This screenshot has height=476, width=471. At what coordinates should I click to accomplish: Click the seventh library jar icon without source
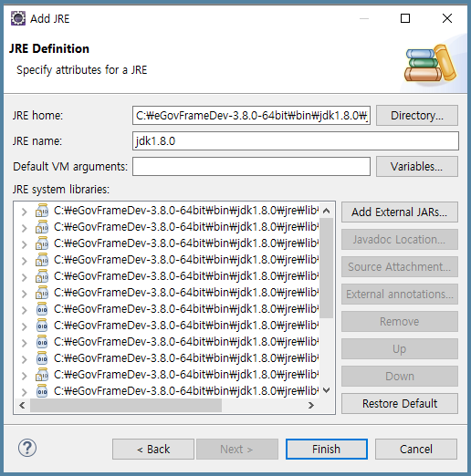pos(42,309)
